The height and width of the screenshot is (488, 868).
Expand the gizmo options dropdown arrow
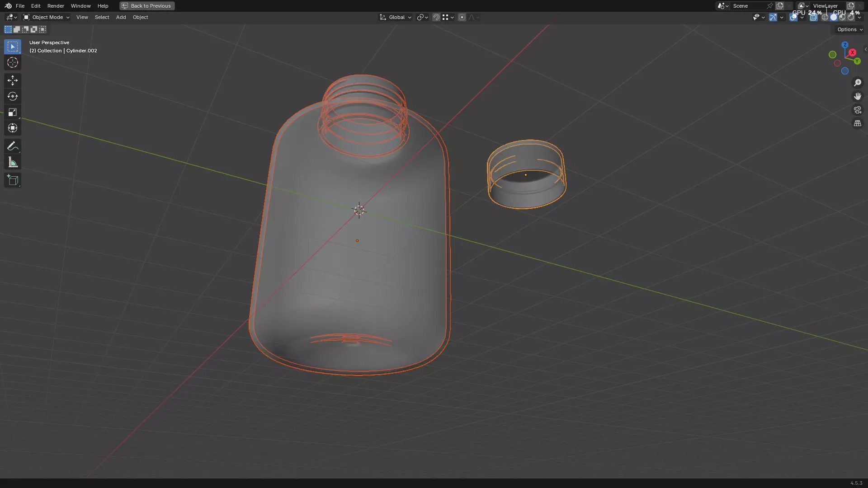click(x=782, y=17)
